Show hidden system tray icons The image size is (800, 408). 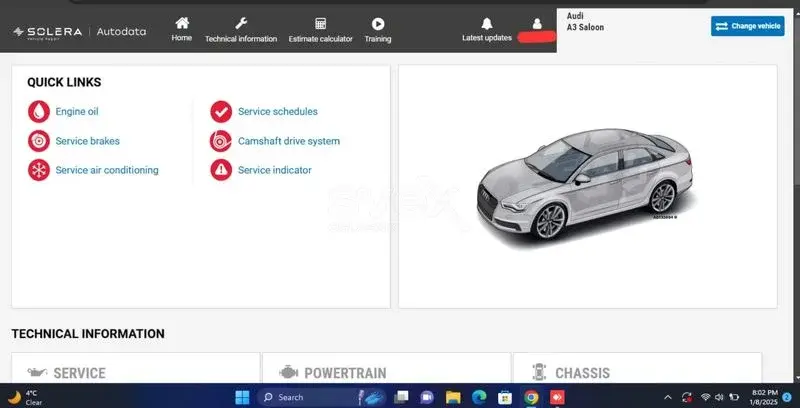click(x=668, y=397)
